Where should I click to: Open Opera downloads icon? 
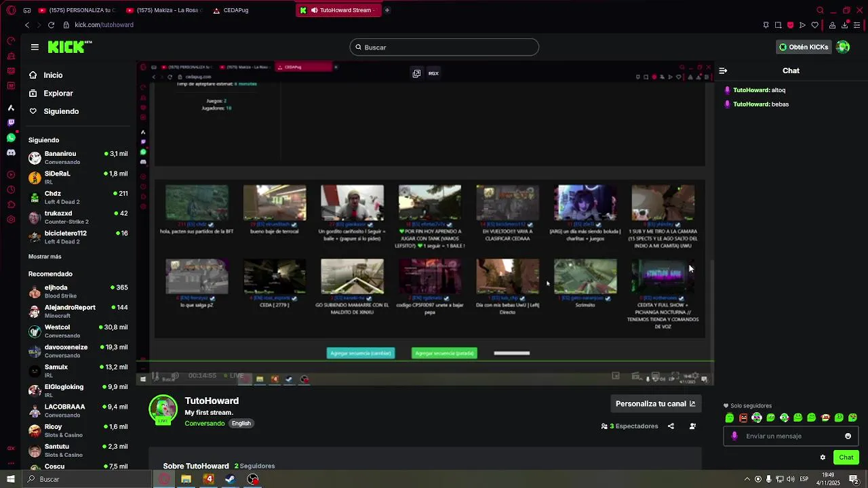[x=844, y=25]
